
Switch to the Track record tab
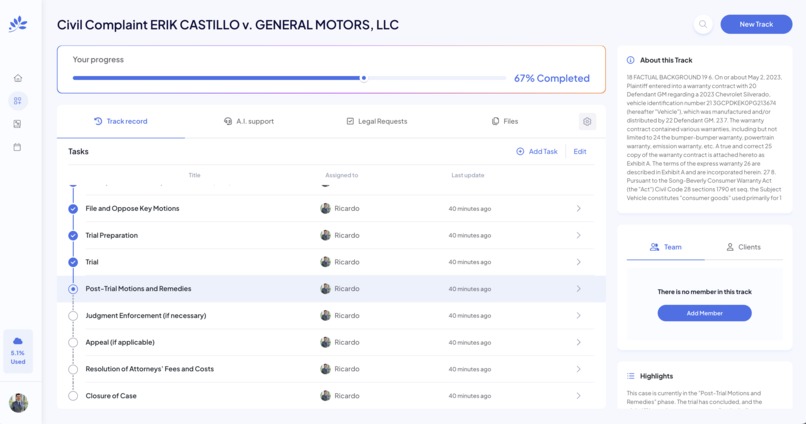pyautogui.click(x=121, y=121)
